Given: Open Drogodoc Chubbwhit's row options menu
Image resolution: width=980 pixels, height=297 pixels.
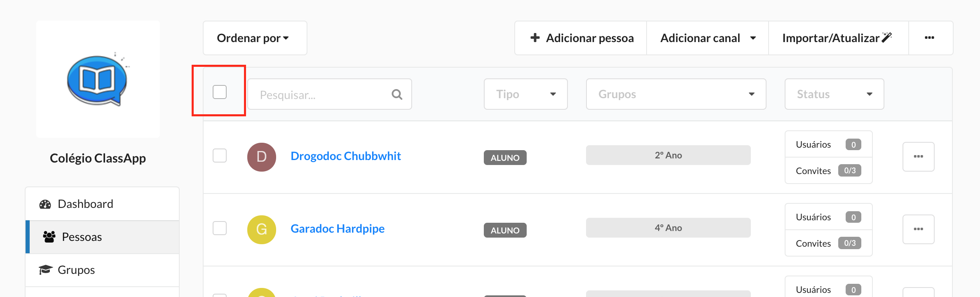Looking at the screenshot, I should pyautogui.click(x=918, y=157).
